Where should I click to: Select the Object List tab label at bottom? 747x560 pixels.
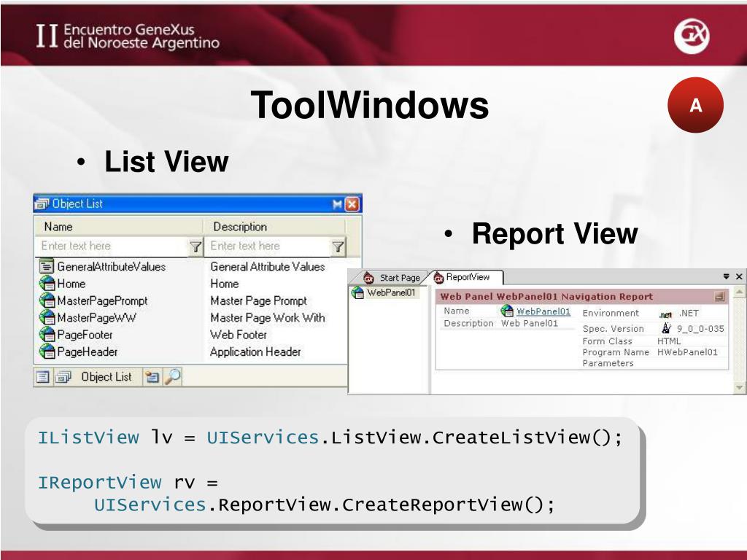(107, 377)
